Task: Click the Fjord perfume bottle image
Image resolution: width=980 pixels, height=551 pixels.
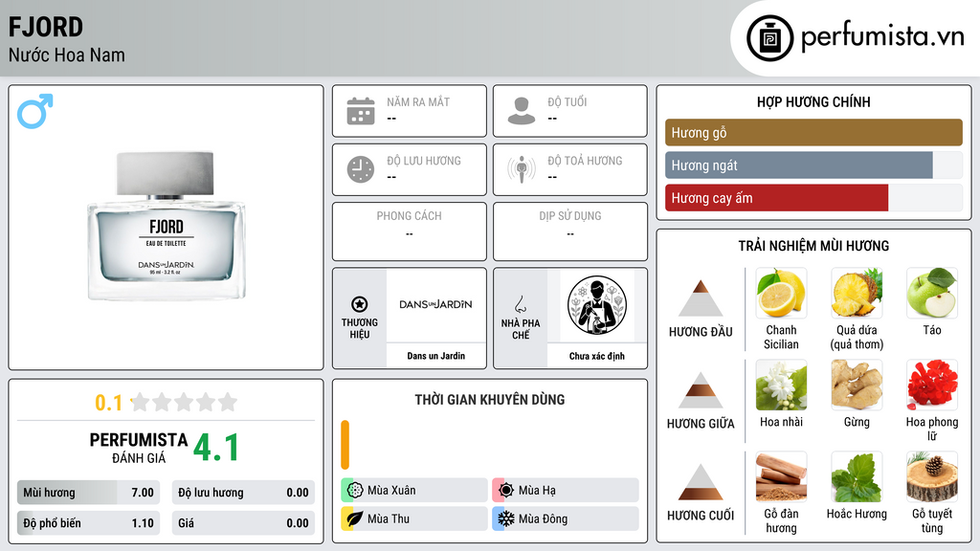Action: click(x=167, y=226)
